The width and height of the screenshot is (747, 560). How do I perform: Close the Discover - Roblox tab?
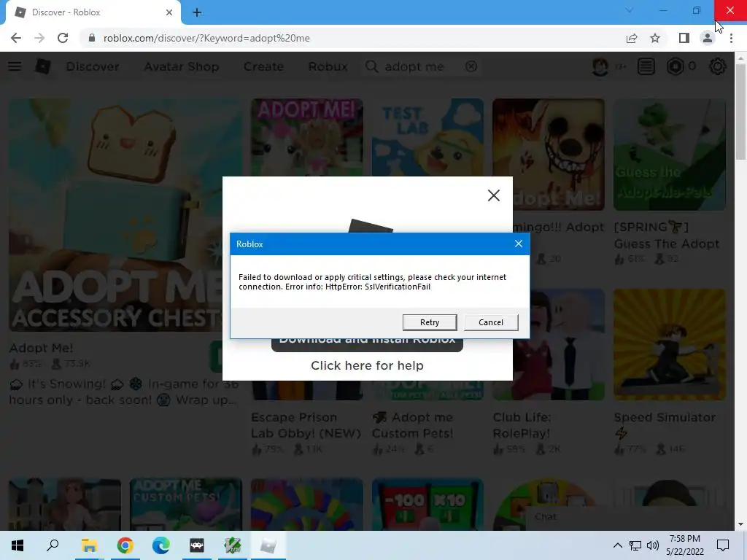(169, 12)
